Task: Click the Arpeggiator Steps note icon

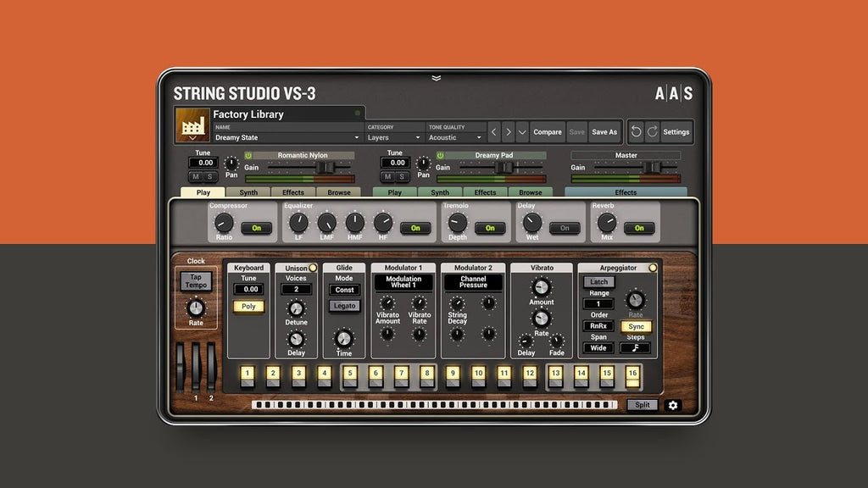Action: (x=635, y=348)
